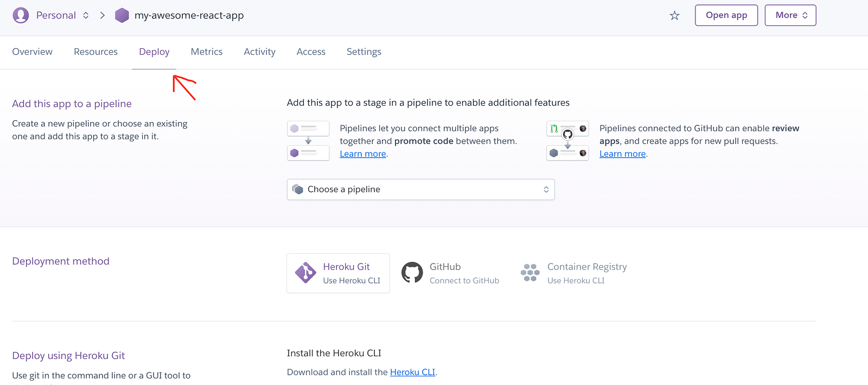Open the Choose a pipeline dropdown
The image size is (868, 385).
(x=420, y=189)
